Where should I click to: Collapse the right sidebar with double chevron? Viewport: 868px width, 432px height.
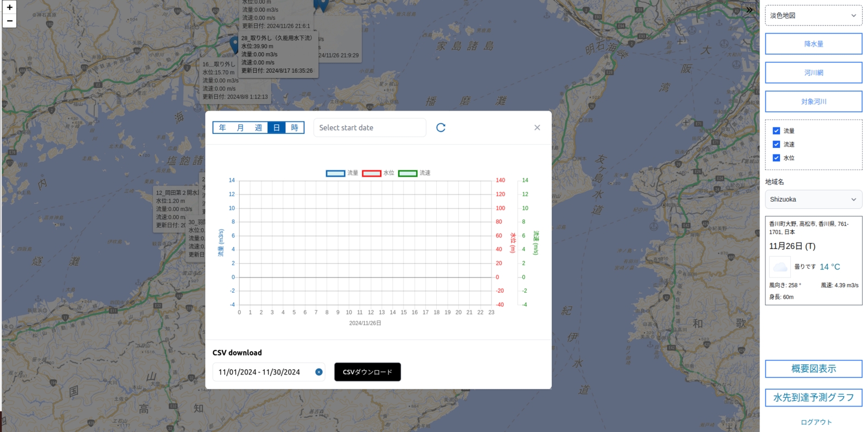coord(749,10)
